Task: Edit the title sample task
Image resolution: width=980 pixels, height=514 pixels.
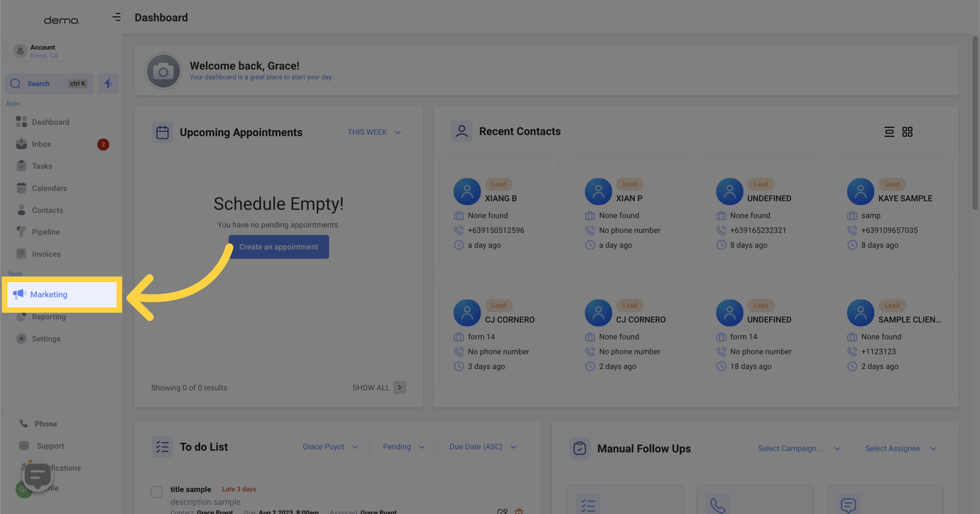Action: [502, 511]
